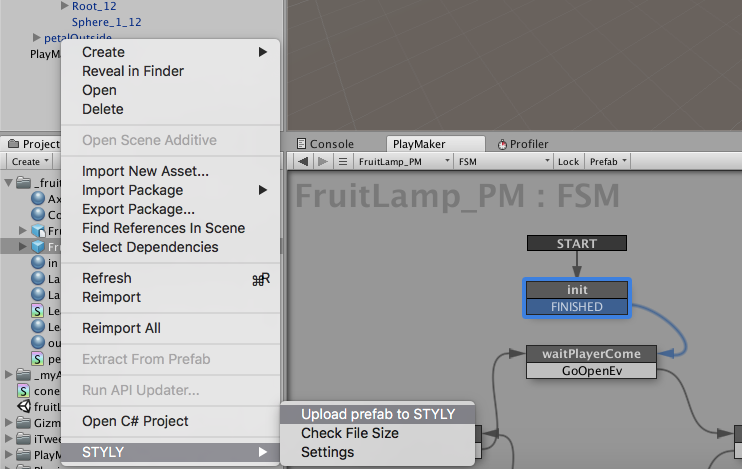This screenshot has height=469, width=742.
Task: Select the Co material sphere icon
Action: [38, 214]
